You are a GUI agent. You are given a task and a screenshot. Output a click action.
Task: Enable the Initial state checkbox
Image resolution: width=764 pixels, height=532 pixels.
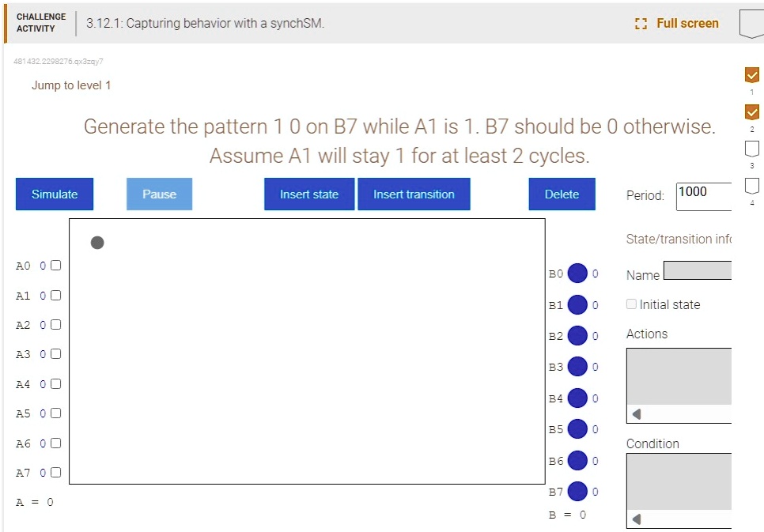pos(631,304)
